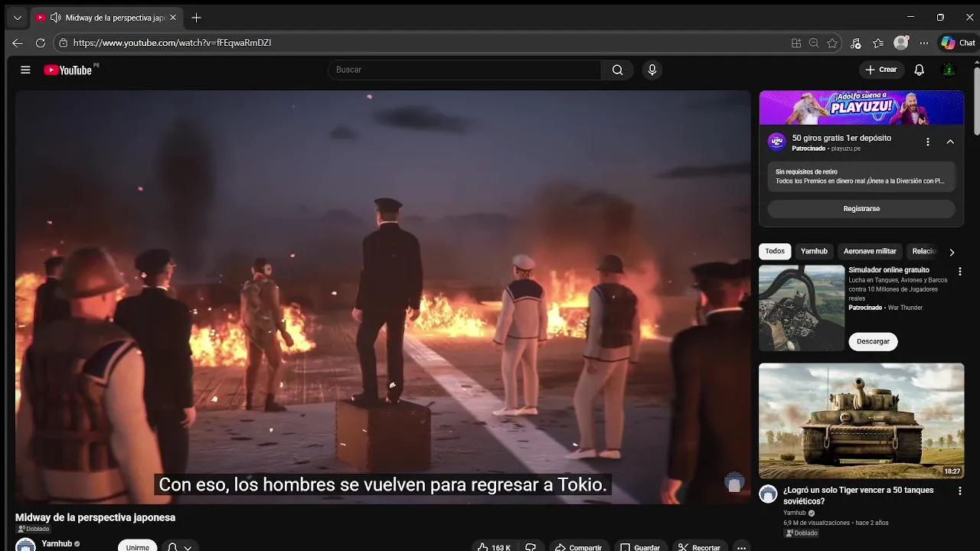Dislike the video

(x=530, y=548)
